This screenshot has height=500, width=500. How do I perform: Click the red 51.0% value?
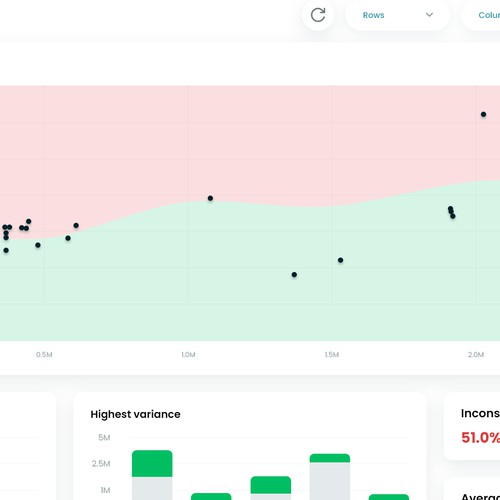pyautogui.click(x=480, y=437)
